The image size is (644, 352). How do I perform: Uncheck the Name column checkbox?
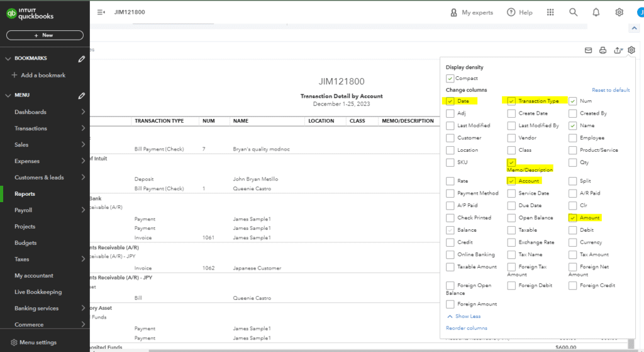click(x=572, y=125)
